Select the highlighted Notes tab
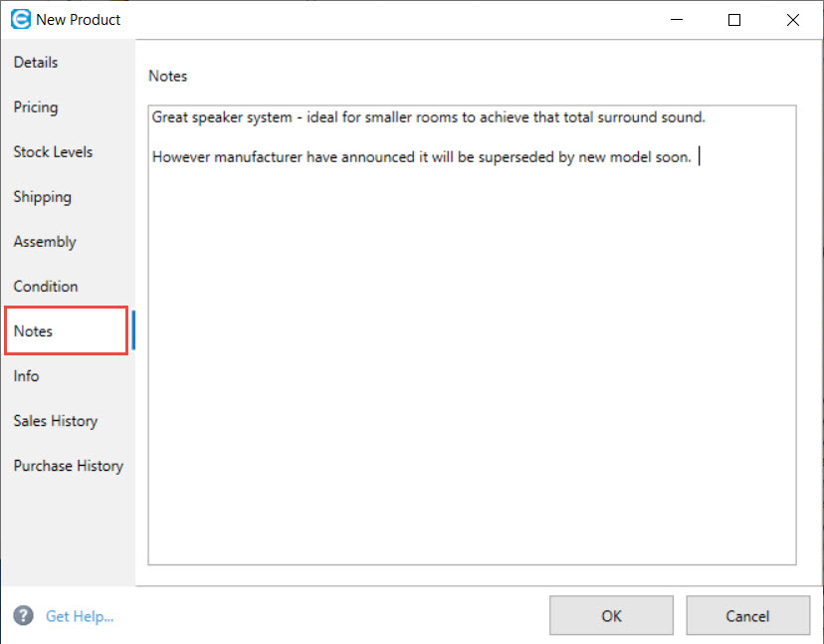Image resolution: width=824 pixels, height=644 pixels. (34, 331)
